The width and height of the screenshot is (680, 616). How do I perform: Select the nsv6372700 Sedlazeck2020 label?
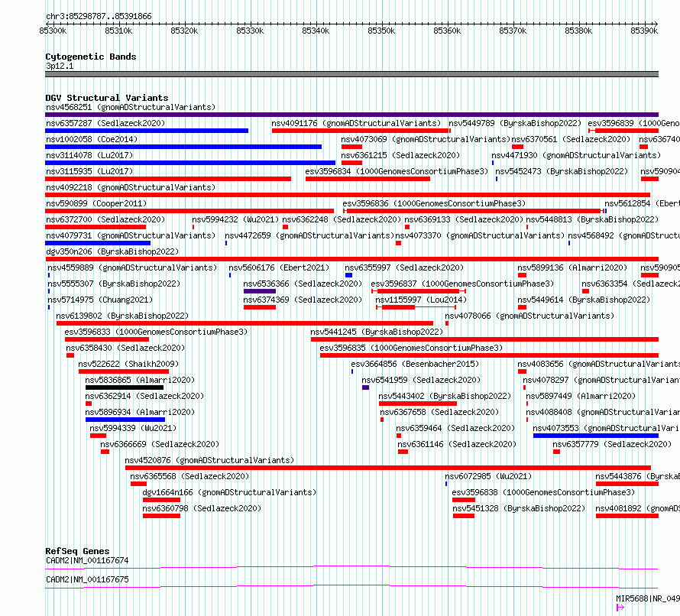point(105,219)
